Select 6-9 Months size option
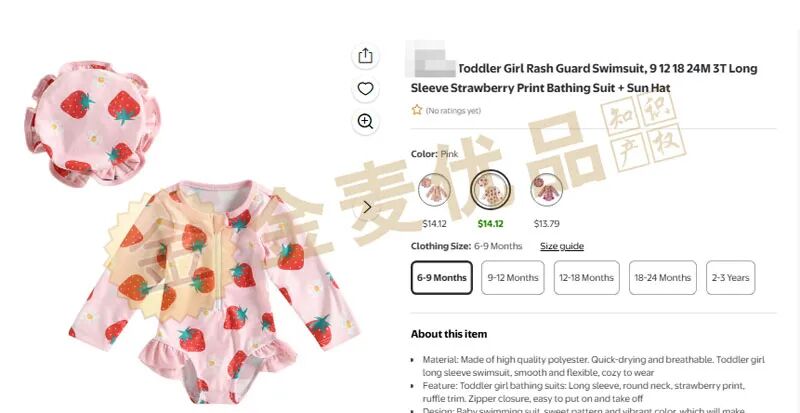Viewport: 800px width, 413px height. (x=442, y=278)
